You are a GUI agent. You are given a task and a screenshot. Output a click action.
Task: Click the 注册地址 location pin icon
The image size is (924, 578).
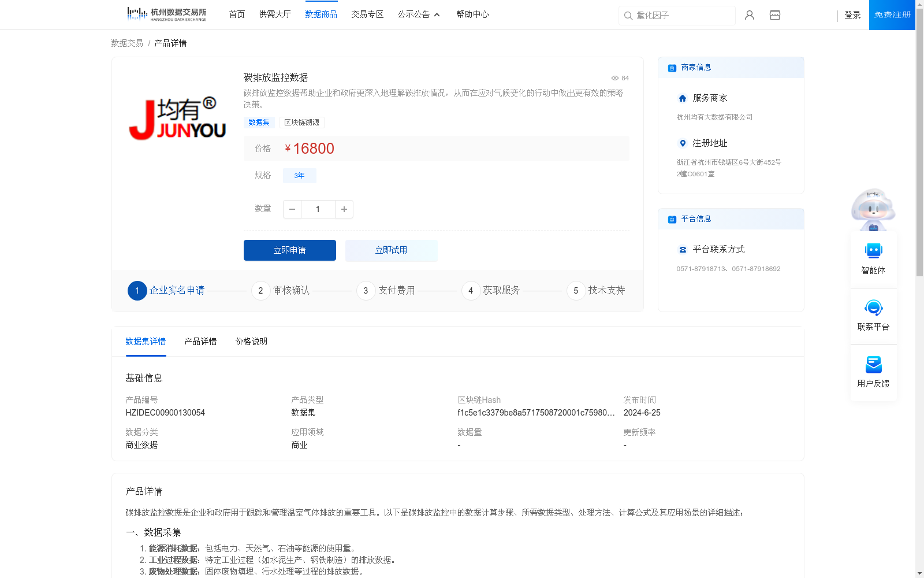tap(683, 143)
